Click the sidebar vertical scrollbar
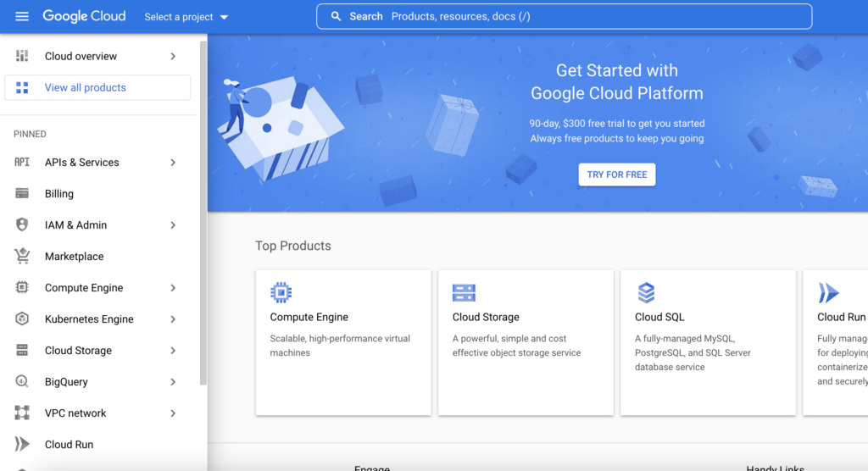This screenshot has height=471, width=868. 203,212
